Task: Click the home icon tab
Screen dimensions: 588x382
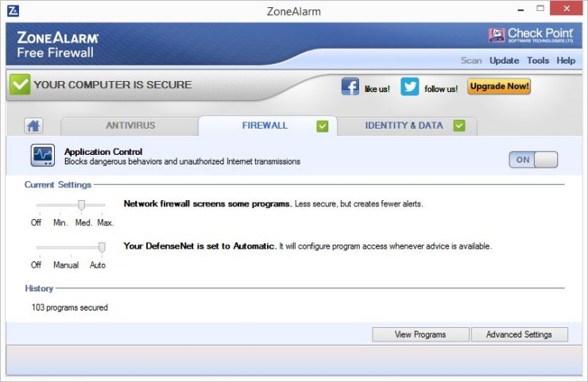Action: pyautogui.click(x=33, y=125)
